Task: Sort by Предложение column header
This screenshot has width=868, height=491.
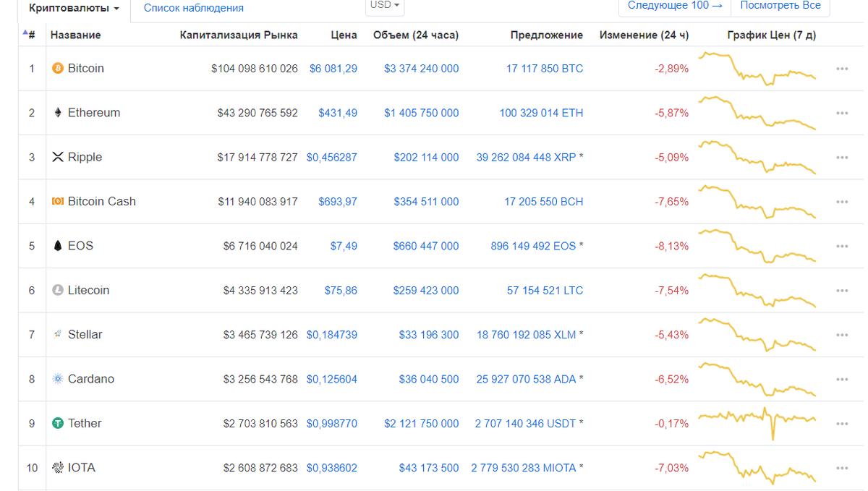Action: pyautogui.click(x=546, y=35)
